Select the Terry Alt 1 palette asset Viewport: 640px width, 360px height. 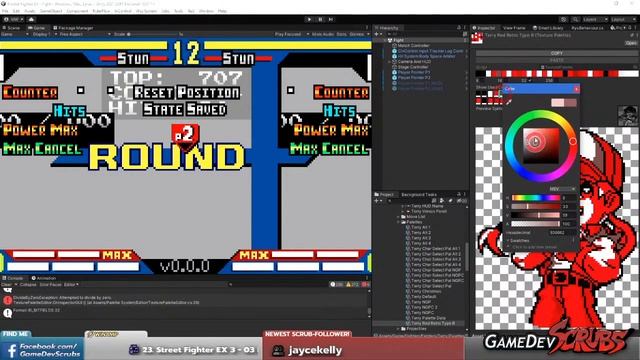(418, 227)
